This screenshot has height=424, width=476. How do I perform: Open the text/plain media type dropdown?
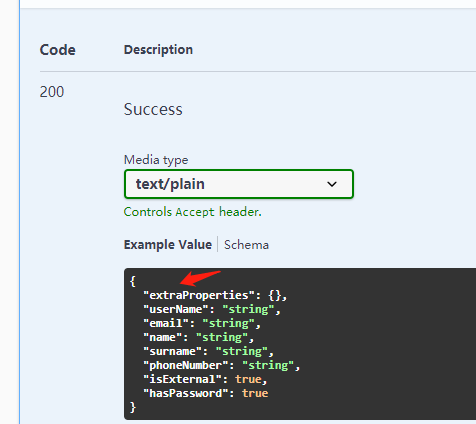[x=239, y=184]
